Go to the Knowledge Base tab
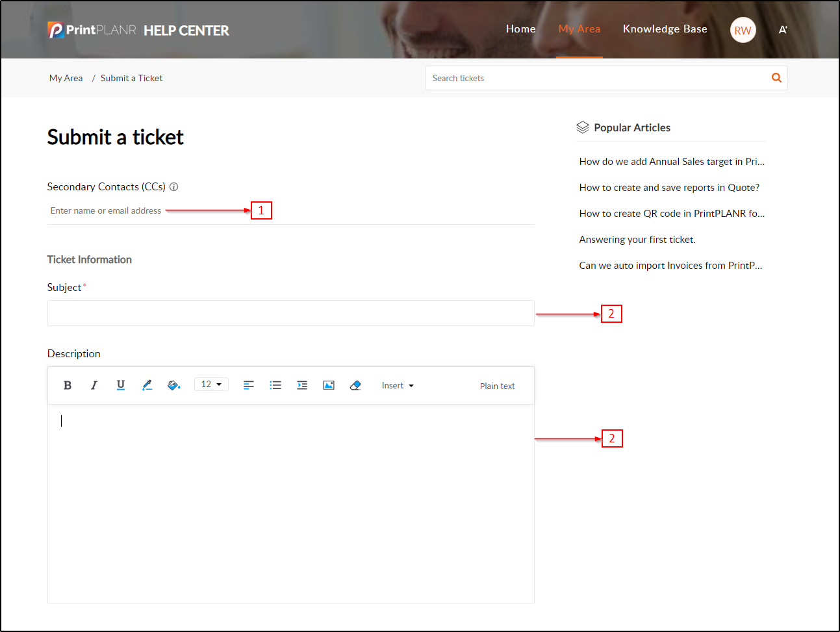This screenshot has width=840, height=632. click(665, 29)
